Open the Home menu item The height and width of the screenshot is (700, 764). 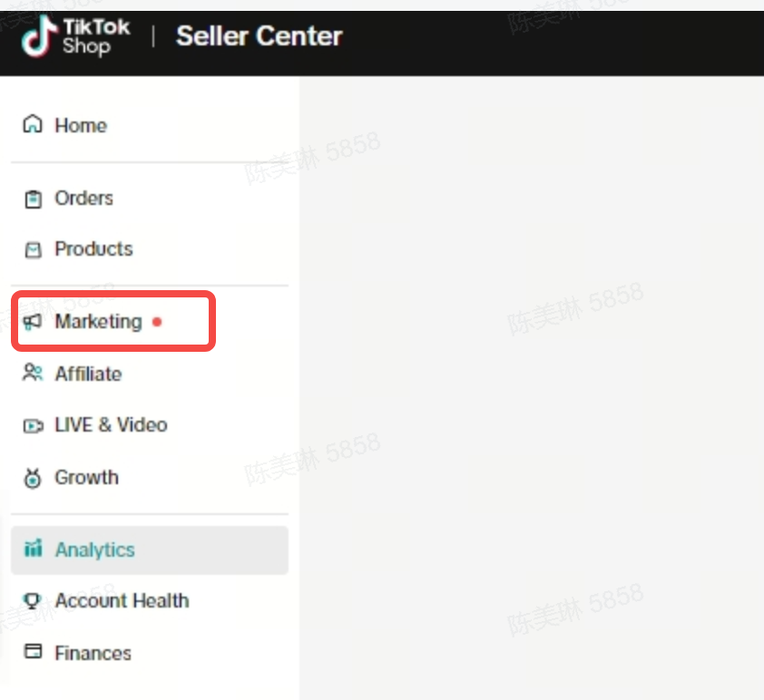tap(80, 125)
